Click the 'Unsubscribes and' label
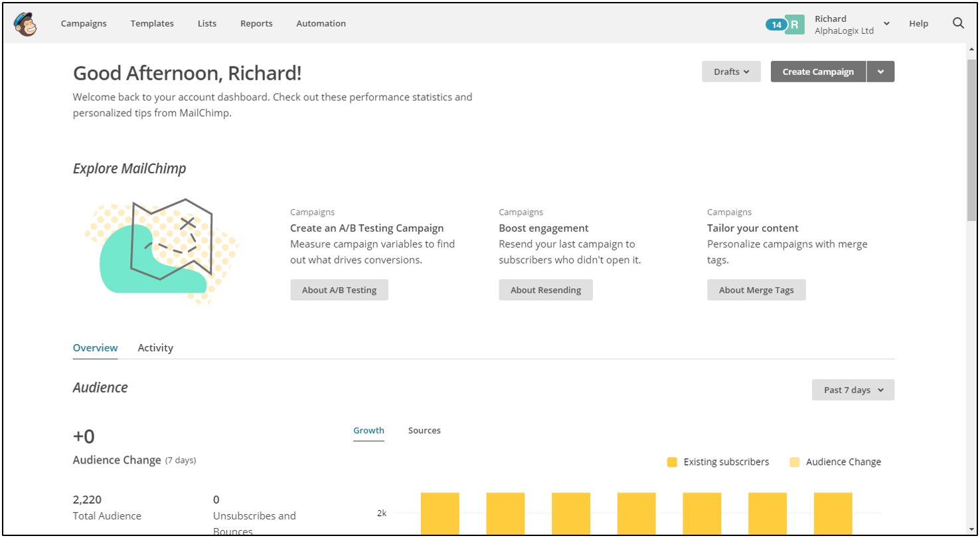The width and height of the screenshot is (980, 538). pos(254,515)
